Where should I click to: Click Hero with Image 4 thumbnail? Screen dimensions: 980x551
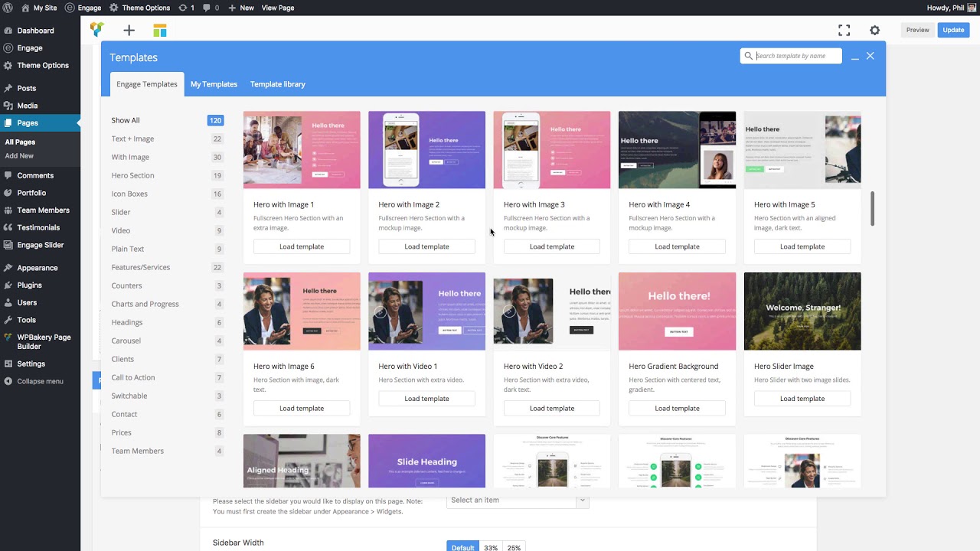pos(677,150)
